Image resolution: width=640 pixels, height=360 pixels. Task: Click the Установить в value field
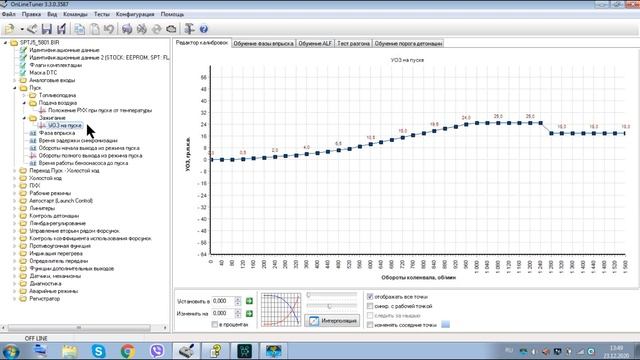coord(223,301)
